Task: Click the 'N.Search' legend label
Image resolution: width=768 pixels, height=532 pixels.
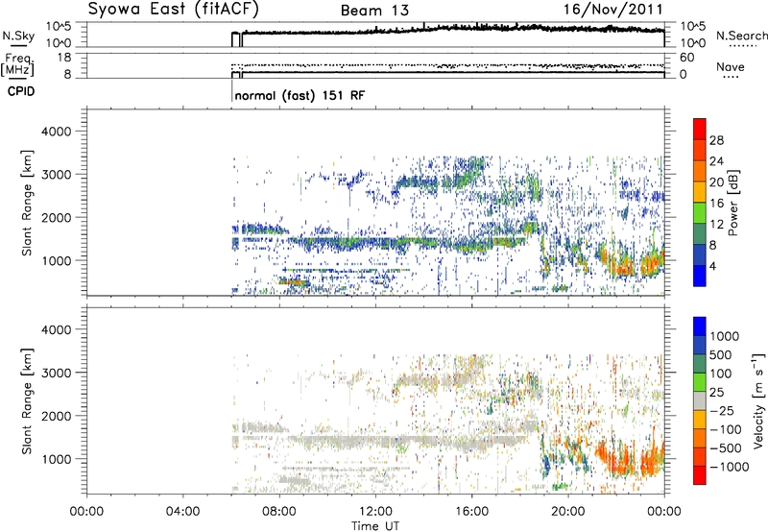Action: click(x=742, y=36)
